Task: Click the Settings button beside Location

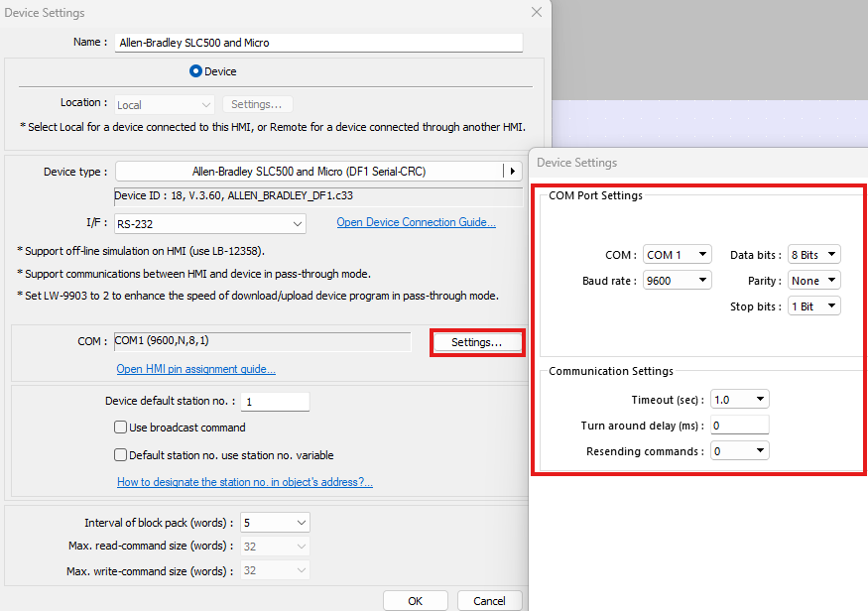Action: [257, 104]
